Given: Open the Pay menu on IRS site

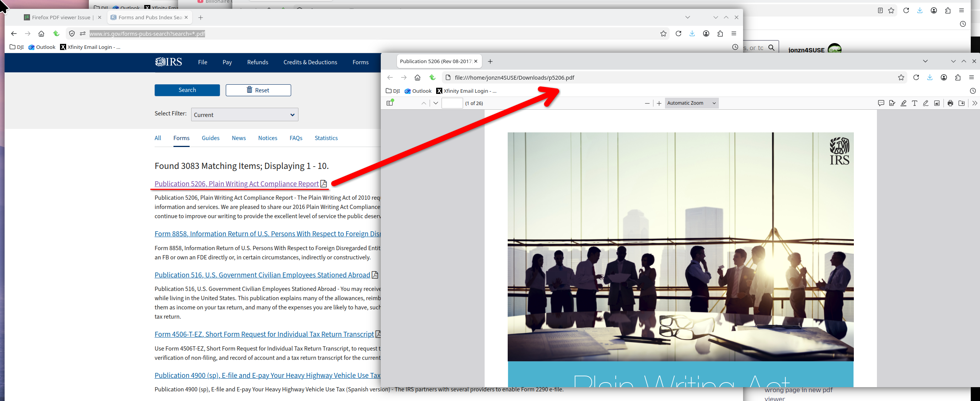Looking at the screenshot, I should pyautogui.click(x=227, y=62).
